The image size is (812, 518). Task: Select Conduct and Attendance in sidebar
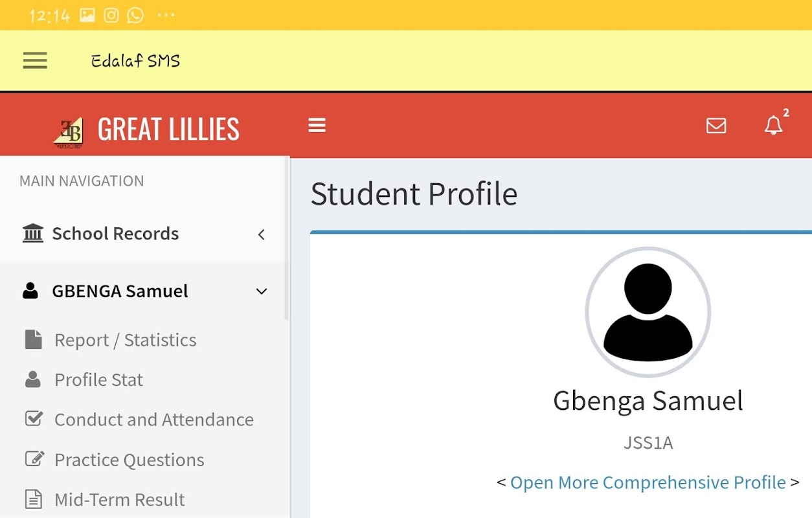click(153, 420)
